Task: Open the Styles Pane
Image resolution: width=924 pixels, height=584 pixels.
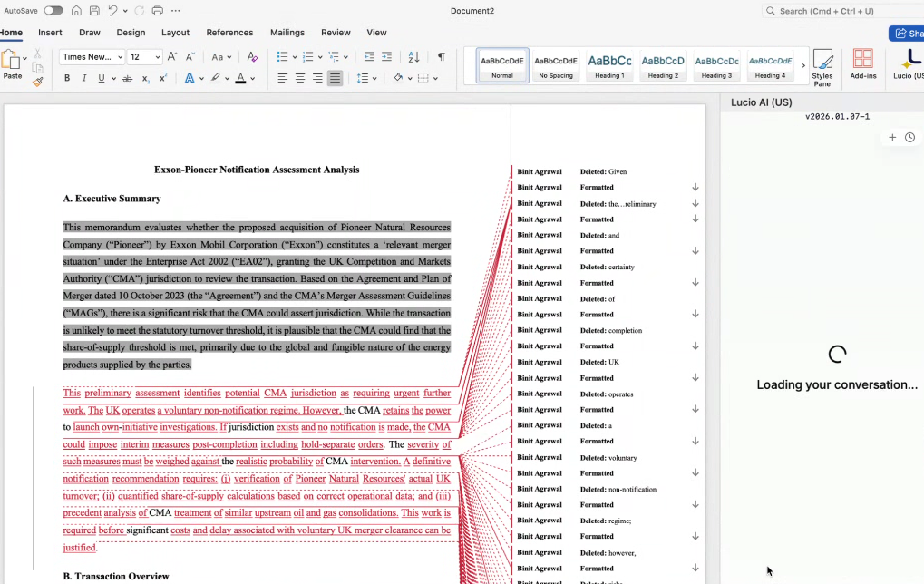Action: pyautogui.click(x=822, y=65)
